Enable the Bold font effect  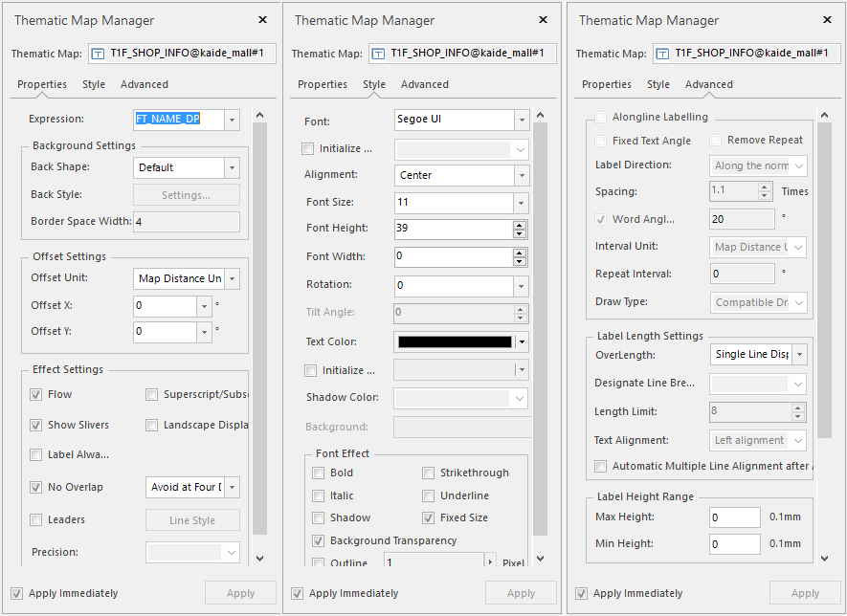tap(318, 473)
